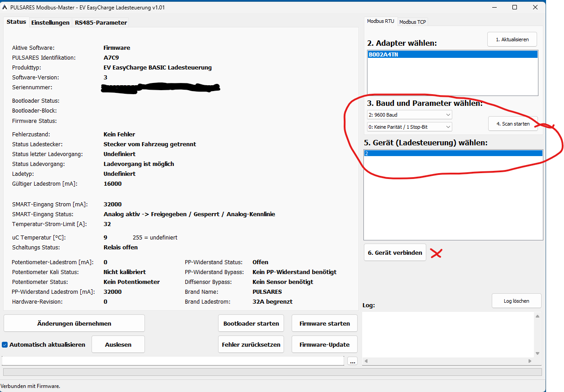Open the 9600 Baud dropdown
Screen dimensions: 564x392
409,115
